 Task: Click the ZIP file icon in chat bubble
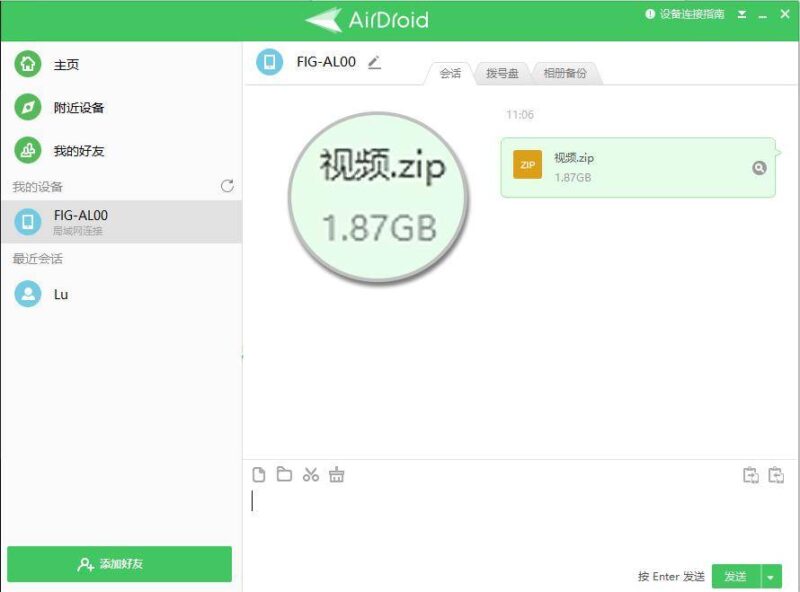pos(527,164)
